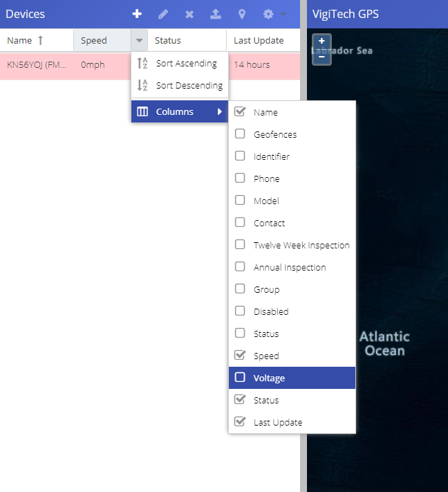Click the upload arrow icon in Devices toolbar

[216, 14]
